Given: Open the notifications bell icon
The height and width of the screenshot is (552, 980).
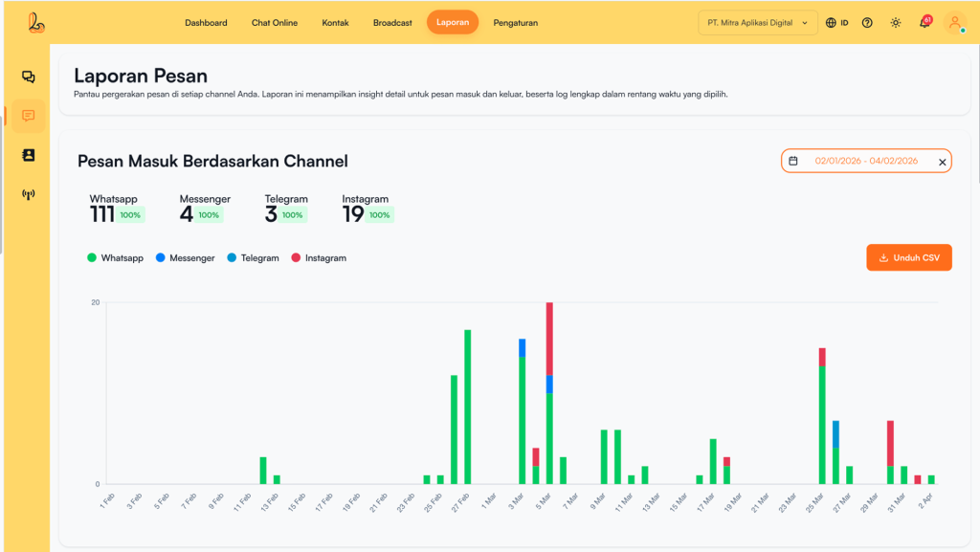Looking at the screenshot, I should 924,23.
